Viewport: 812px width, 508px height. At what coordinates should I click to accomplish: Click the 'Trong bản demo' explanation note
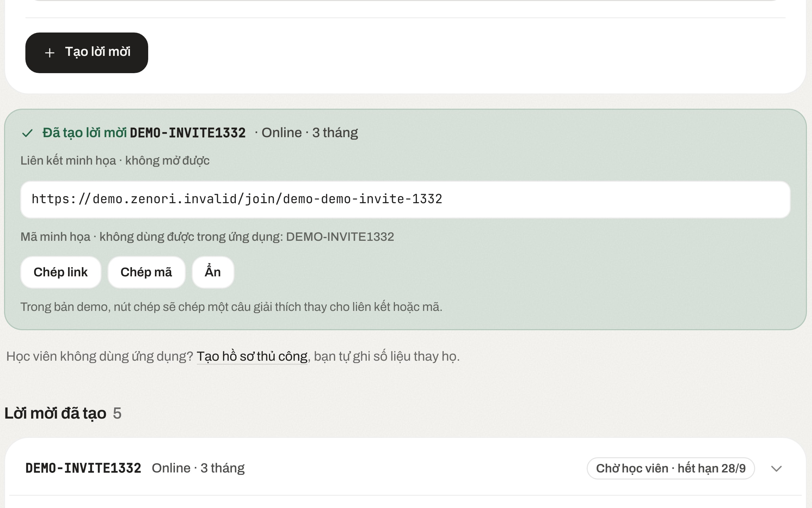click(231, 307)
